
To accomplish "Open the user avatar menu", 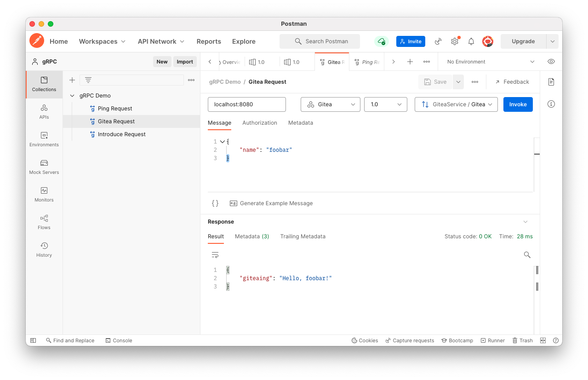I will pos(488,41).
